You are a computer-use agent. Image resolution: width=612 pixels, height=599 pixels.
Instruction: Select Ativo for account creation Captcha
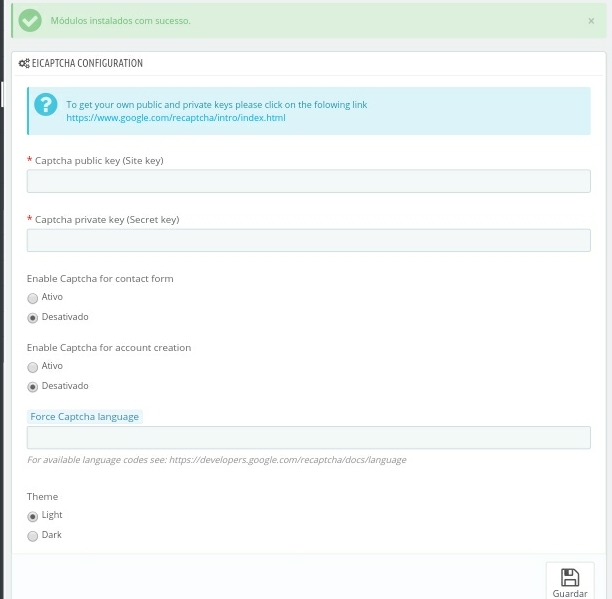[33, 367]
